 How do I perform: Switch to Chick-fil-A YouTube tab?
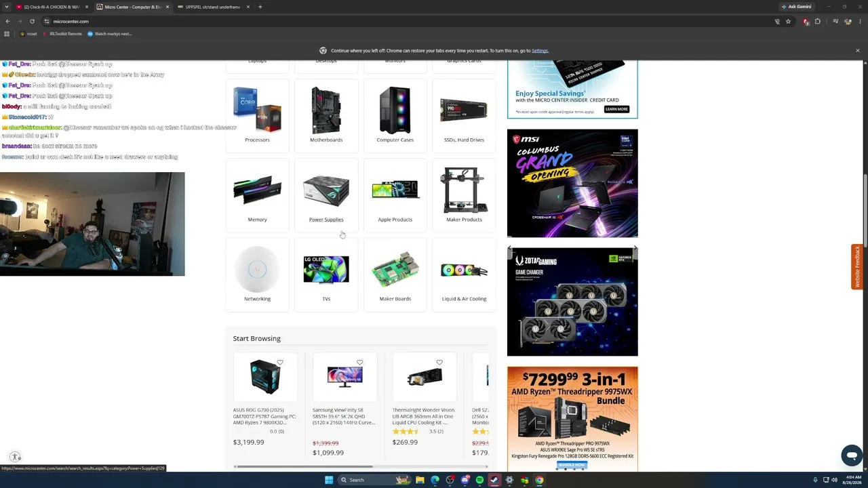click(x=52, y=7)
